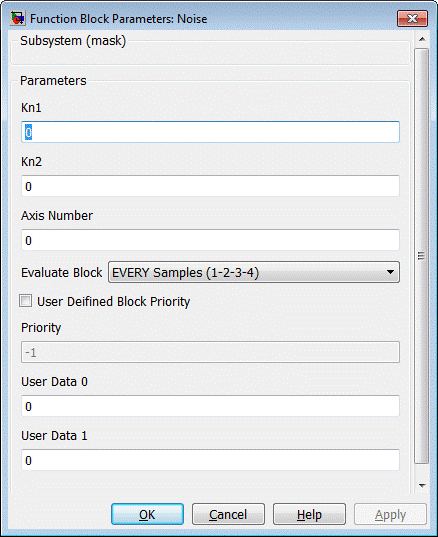Screen dimensions: 438x537
Task: Open Help for this block
Action: [x=309, y=514]
